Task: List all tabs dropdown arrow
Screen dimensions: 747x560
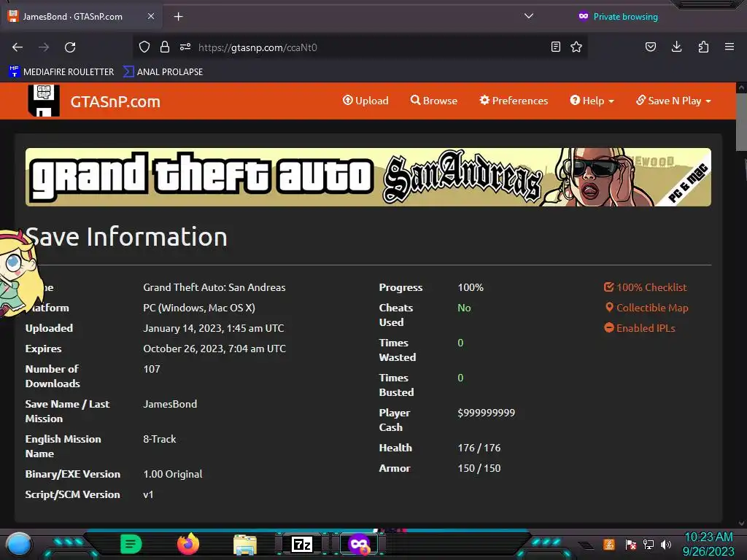Action: click(x=529, y=16)
